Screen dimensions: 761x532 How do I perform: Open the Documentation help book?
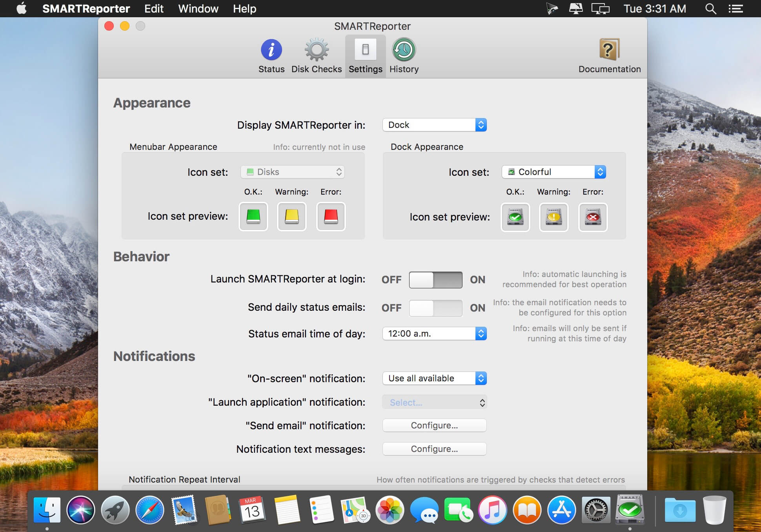tap(610, 56)
